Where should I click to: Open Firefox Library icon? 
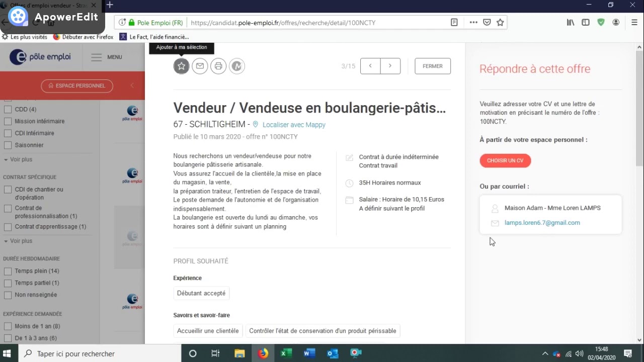pos(570,23)
